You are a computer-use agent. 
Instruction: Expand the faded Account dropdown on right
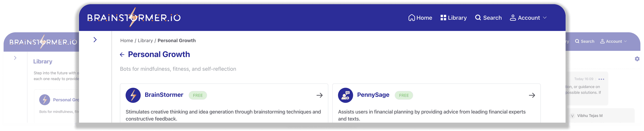coord(613,41)
